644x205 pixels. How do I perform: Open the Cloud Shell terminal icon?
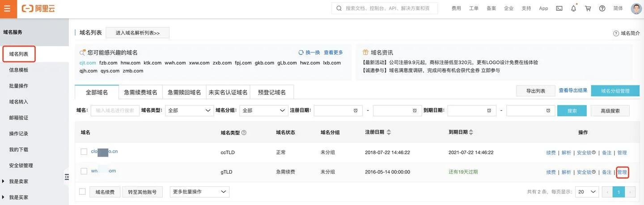pos(559,9)
